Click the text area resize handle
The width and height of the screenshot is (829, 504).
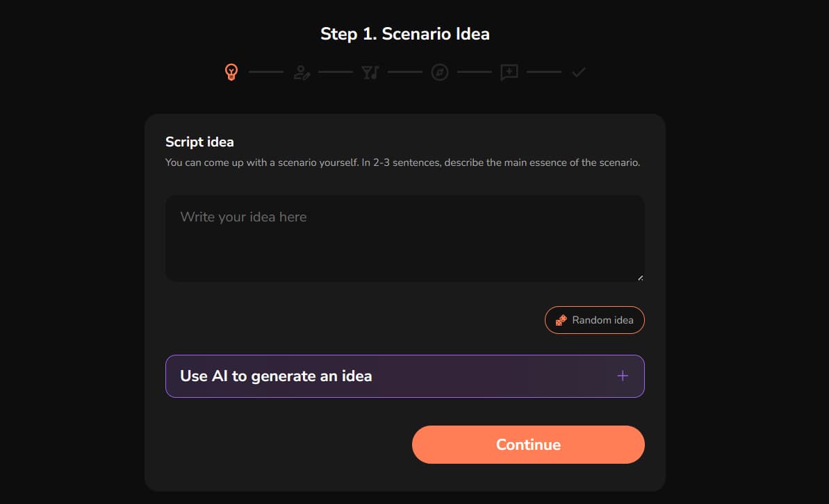tap(640, 278)
